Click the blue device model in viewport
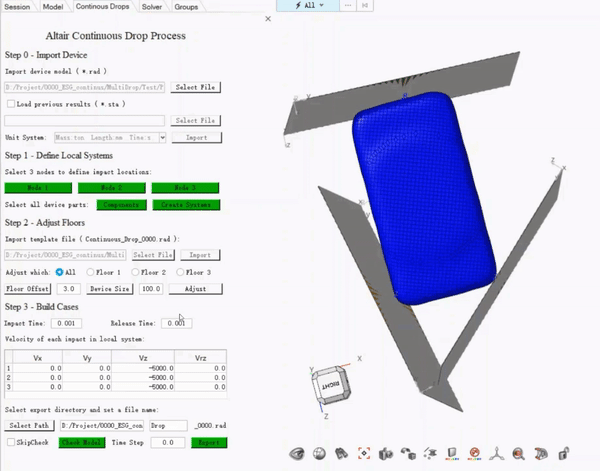 (x=423, y=199)
